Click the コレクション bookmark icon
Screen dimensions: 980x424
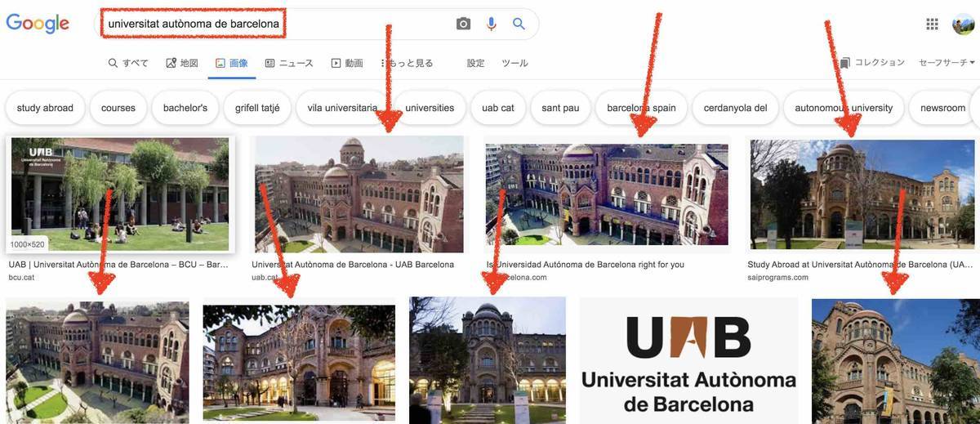click(x=845, y=62)
